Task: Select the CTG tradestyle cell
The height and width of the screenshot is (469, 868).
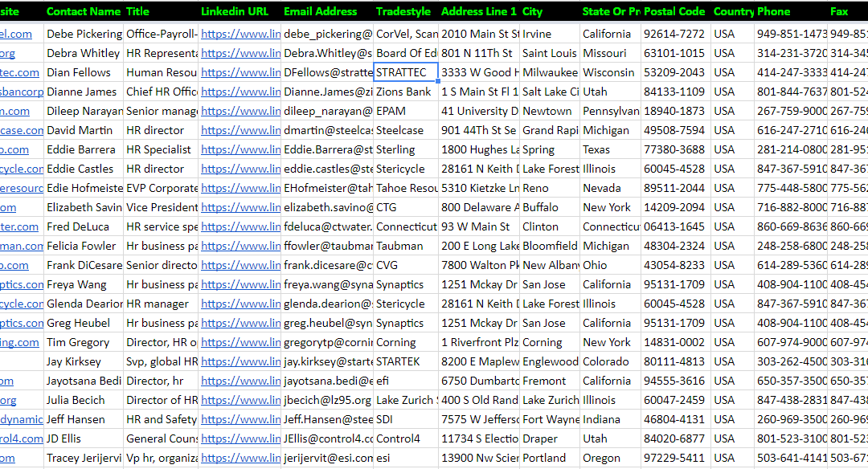Action: [x=406, y=207]
